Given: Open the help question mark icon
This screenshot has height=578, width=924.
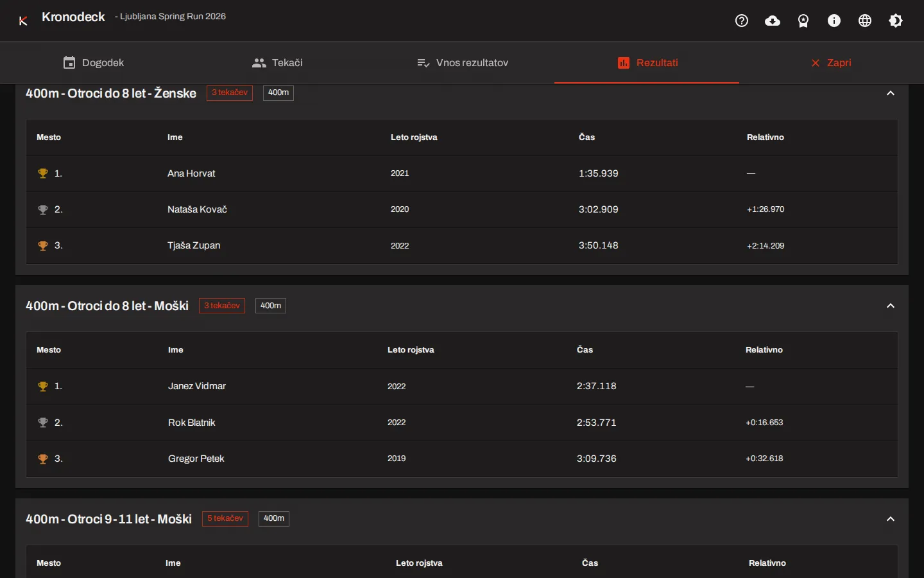Looking at the screenshot, I should point(742,21).
